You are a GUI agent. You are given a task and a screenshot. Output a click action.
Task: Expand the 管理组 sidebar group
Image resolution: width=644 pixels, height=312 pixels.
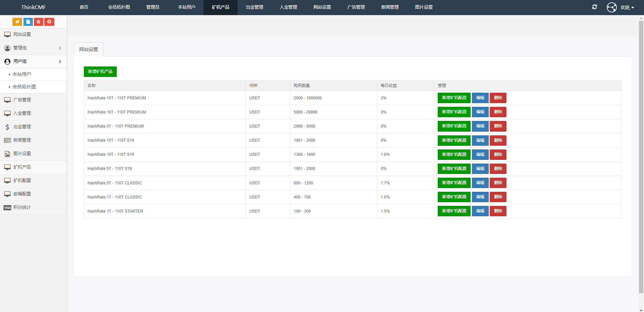click(33, 48)
